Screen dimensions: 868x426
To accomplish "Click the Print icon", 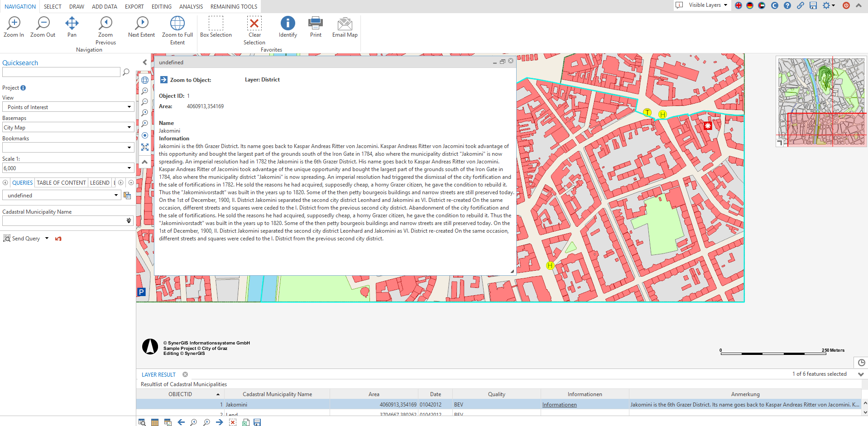I will [316, 24].
